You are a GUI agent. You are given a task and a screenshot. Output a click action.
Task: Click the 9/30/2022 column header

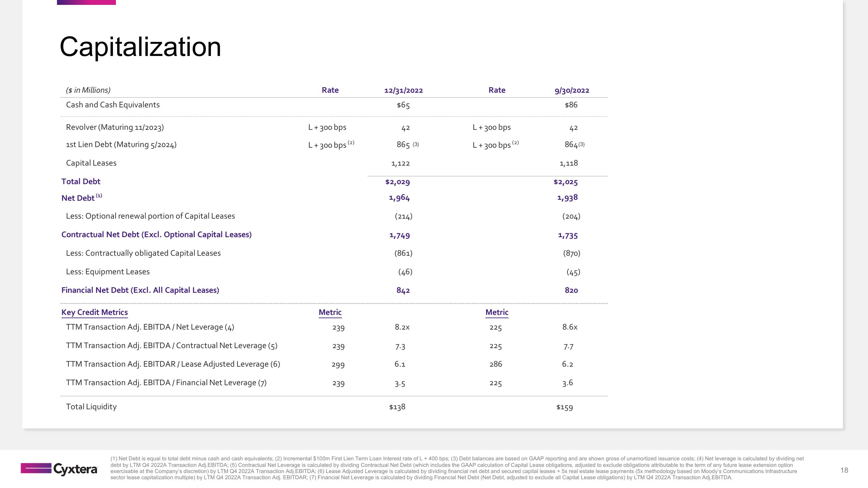click(572, 90)
